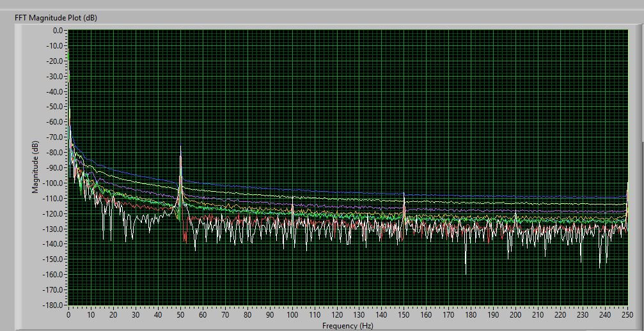This screenshot has width=644, height=331.
Task: Click the -110.0 Y-axis tick label
Action: pos(54,198)
